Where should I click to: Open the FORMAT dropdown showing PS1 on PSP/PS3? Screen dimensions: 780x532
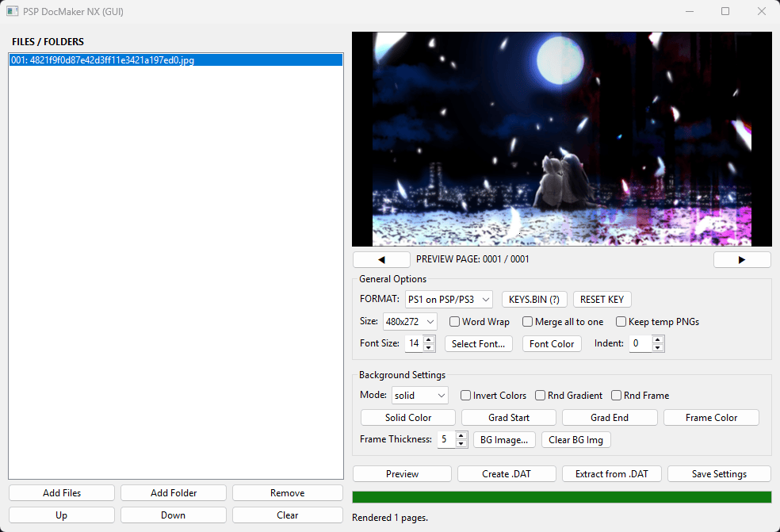click(x=449, y=300)
